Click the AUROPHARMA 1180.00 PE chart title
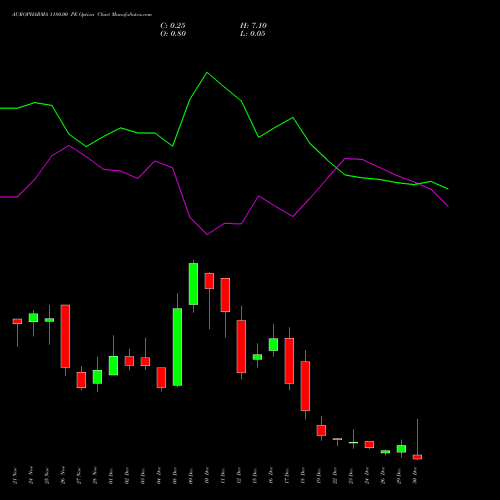This screenshot has width=500, height=500. (82, 15)
